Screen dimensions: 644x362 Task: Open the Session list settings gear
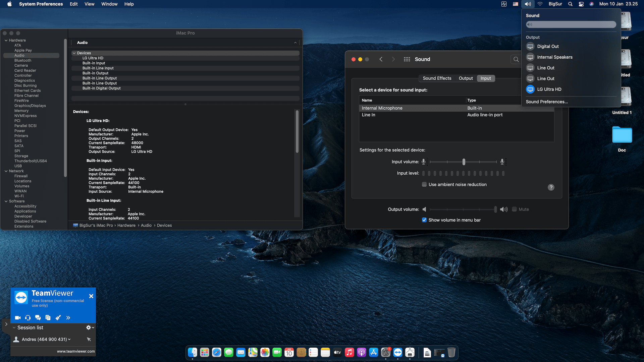pos(88,327)
